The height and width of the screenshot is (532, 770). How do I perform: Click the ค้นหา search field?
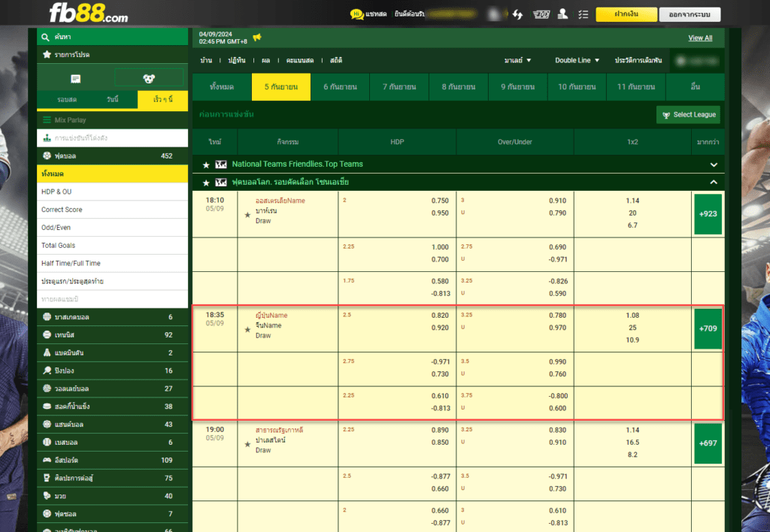[x=113, y=37]
